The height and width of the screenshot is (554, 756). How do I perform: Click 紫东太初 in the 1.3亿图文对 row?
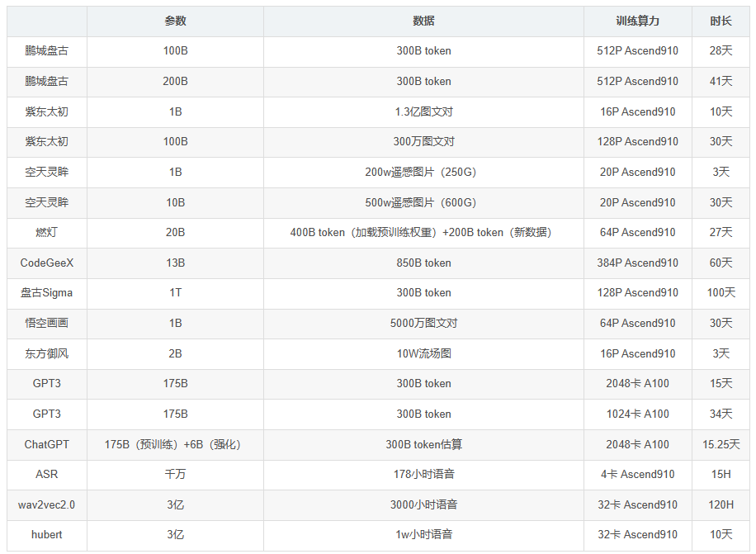[x=47, y=111]
